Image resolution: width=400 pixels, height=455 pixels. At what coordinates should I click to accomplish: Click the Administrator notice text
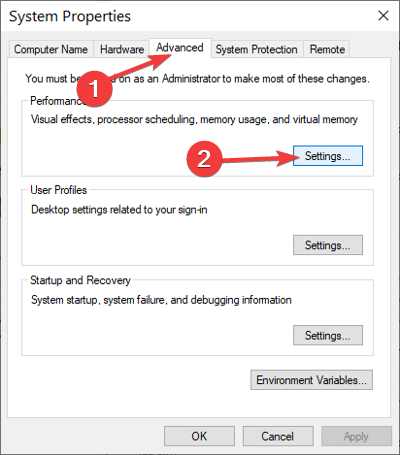[197, 79]
